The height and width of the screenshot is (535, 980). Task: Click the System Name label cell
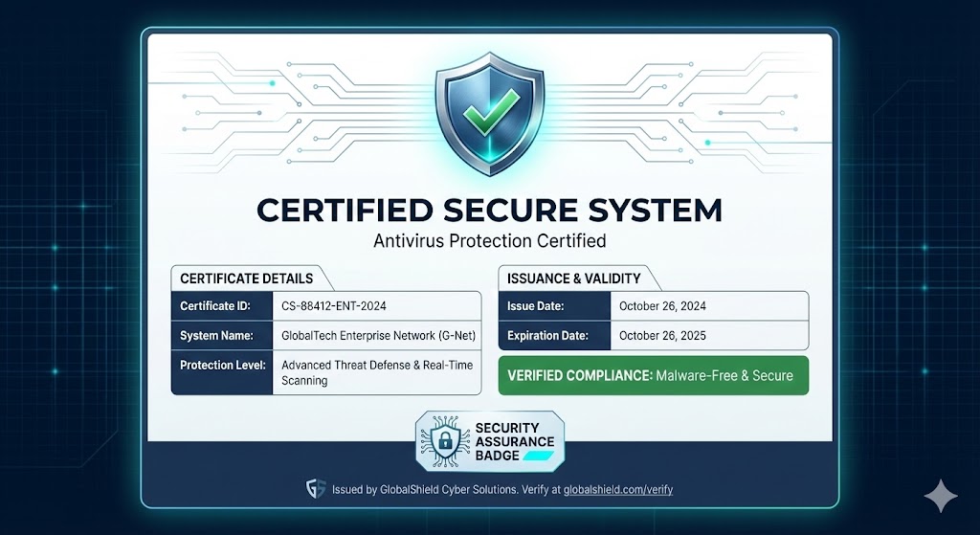222,336
